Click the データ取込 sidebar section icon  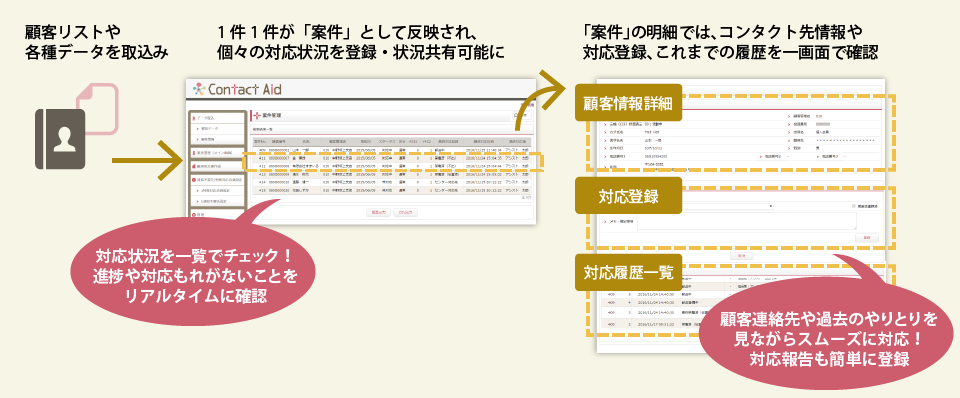click(x=194, y=117)
